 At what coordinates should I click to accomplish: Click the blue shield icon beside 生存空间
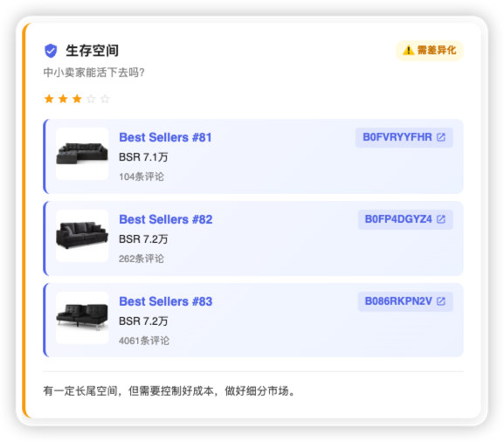tap(51, 51)
